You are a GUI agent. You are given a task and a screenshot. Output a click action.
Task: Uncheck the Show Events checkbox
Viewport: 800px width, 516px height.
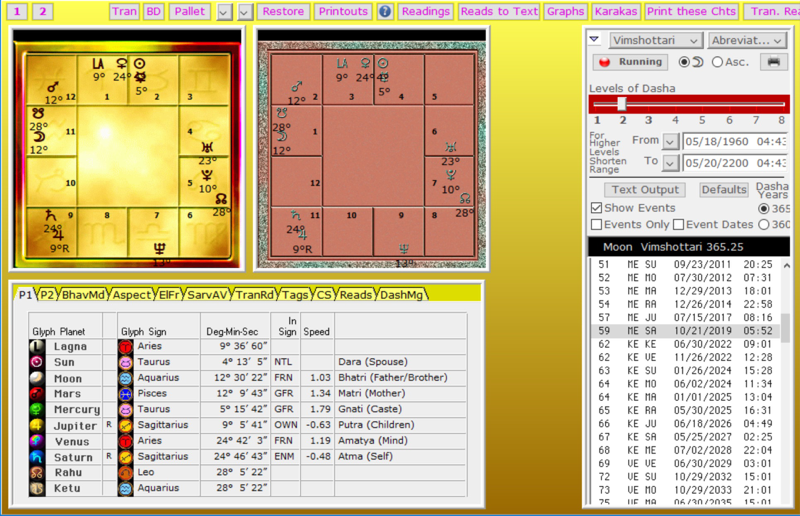click(596, 208)
